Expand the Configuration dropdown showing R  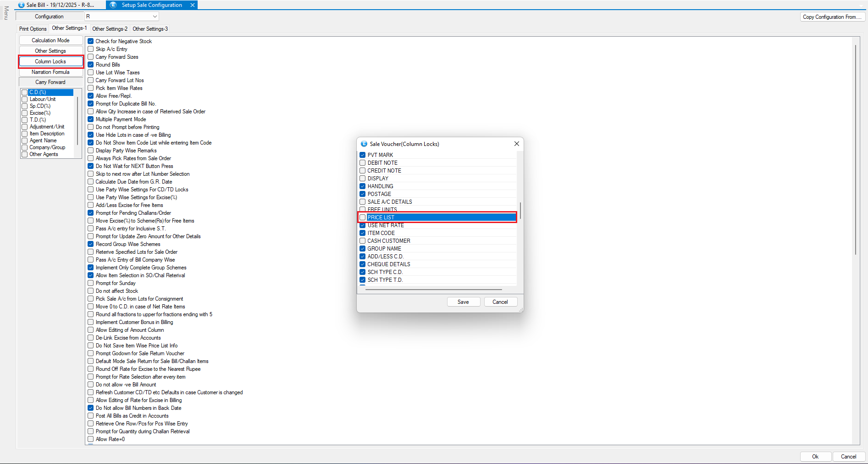click(155, 17)
